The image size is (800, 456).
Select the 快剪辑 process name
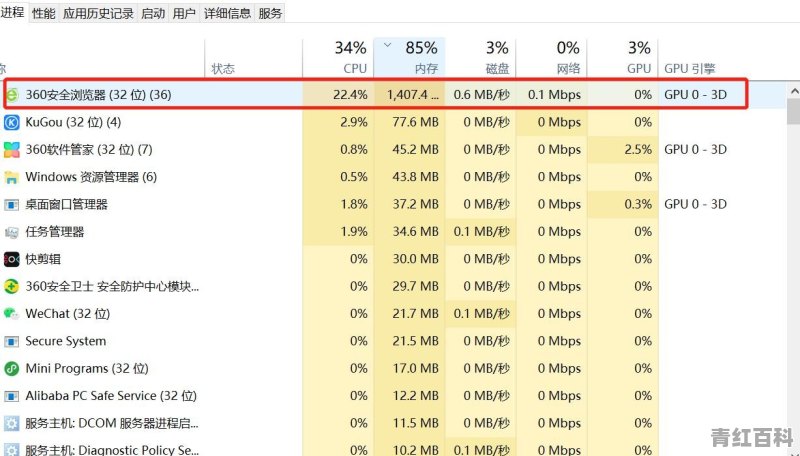43,259
